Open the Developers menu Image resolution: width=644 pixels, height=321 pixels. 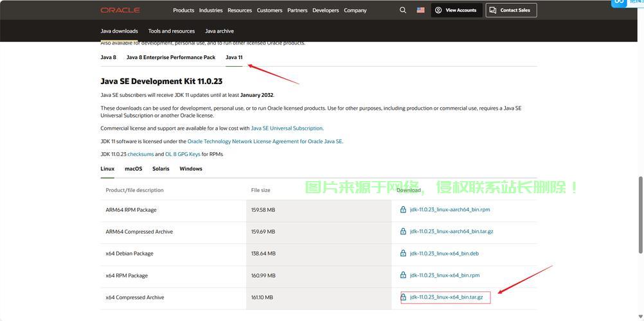[326, 10]
